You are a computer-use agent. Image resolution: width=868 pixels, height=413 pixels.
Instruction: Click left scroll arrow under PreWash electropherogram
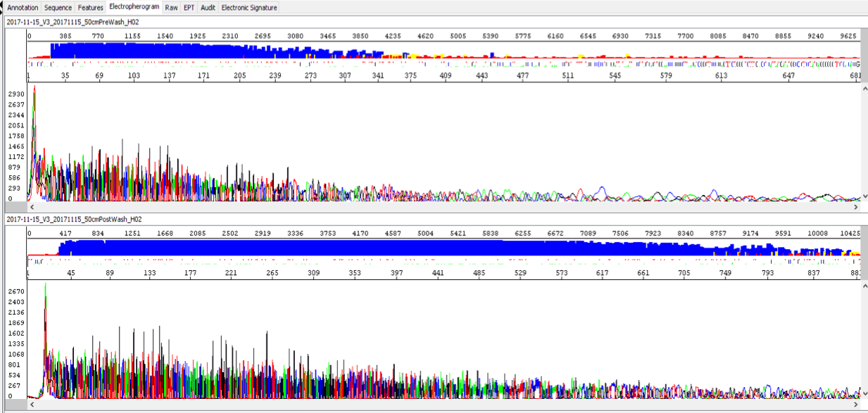(x=31, y=208)
